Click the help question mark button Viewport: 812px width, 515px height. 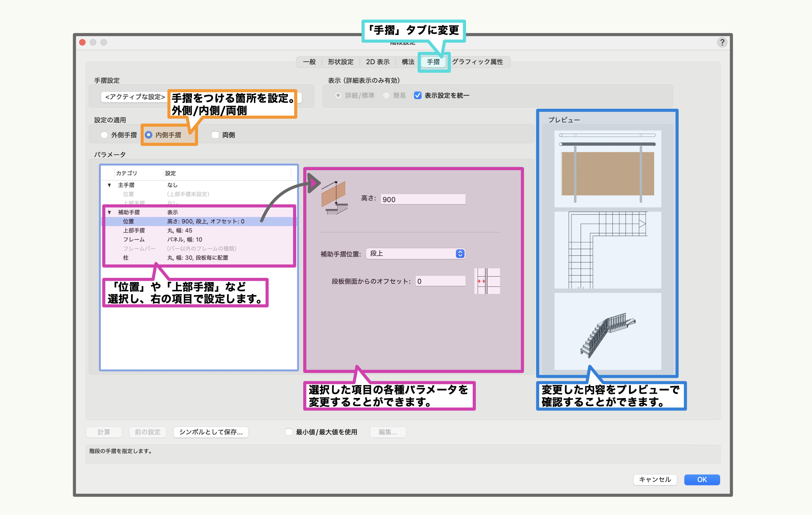click(x=722, y=42)
